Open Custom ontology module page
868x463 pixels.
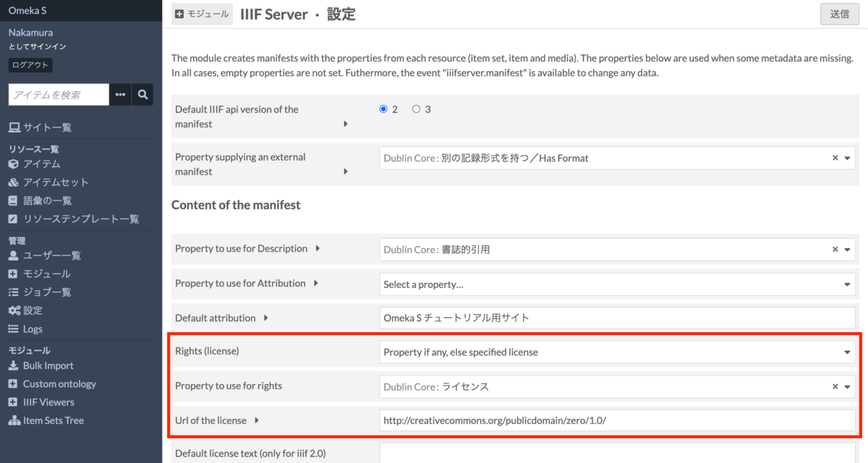(x=59, y=383)
